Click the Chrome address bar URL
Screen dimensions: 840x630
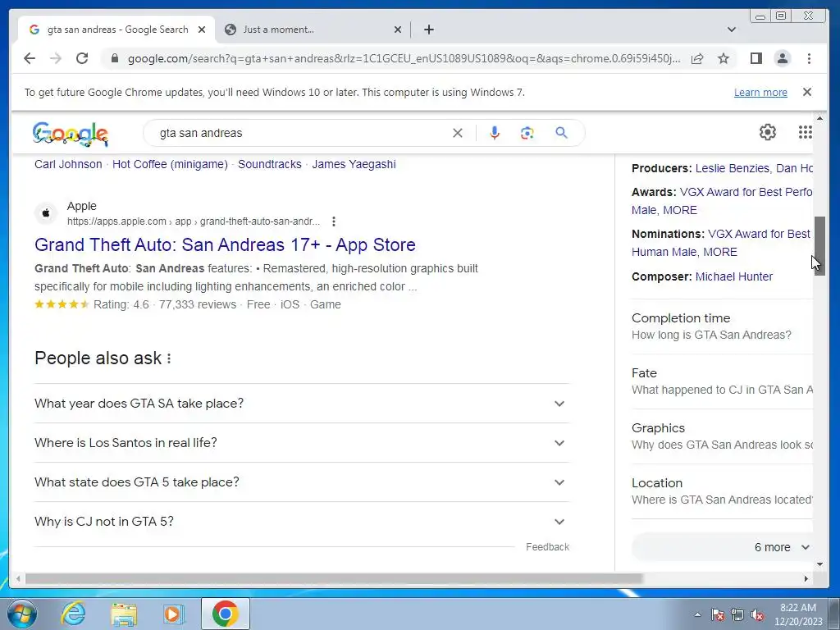[x=404, y=58]
